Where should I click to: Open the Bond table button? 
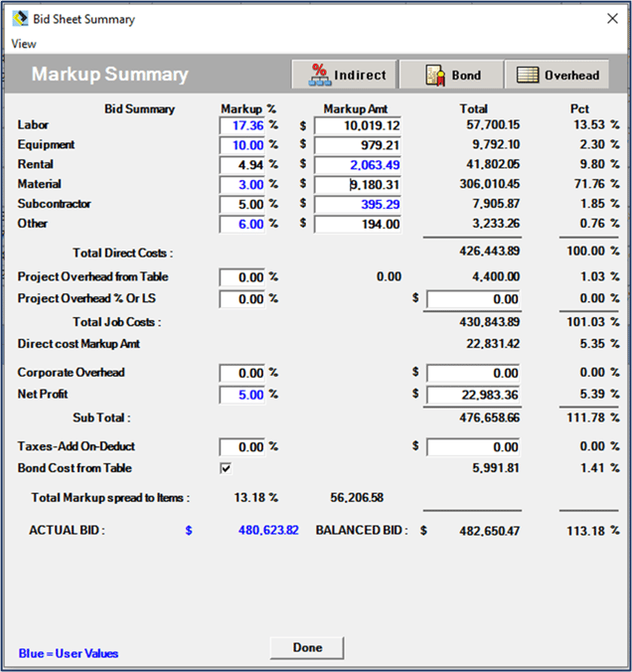[x=451, y=75]
